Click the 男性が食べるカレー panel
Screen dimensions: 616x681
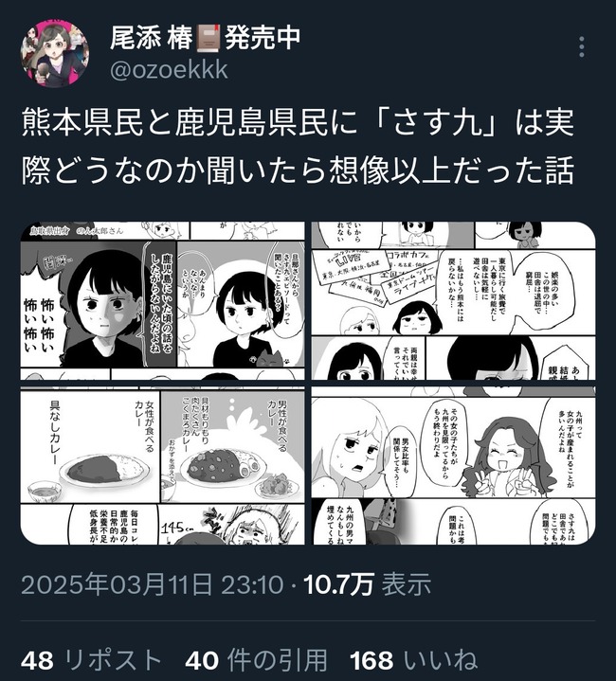(x=233, y=447)
